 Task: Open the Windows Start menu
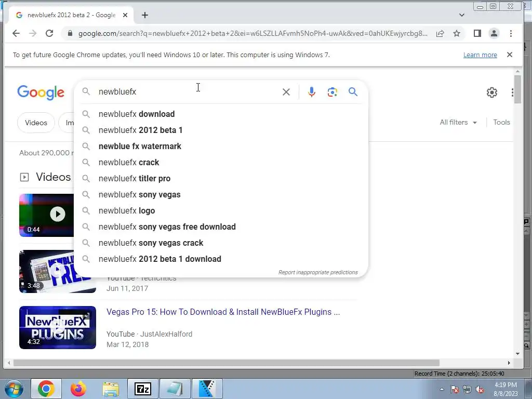[x=14, y=389]
